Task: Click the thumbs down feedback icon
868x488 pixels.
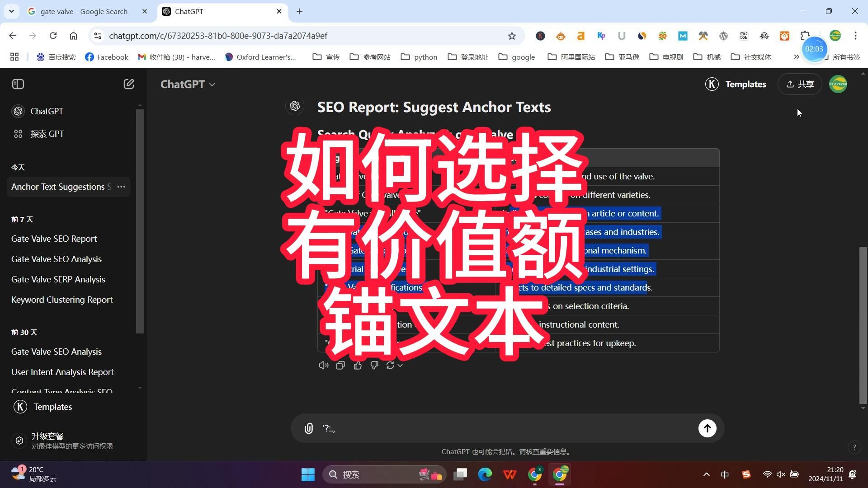Action: point(374,365)
